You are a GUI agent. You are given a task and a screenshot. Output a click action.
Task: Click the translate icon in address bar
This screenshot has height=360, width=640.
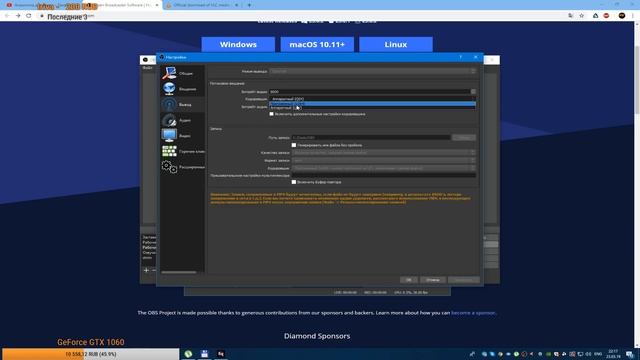click(x=571, y=16)
